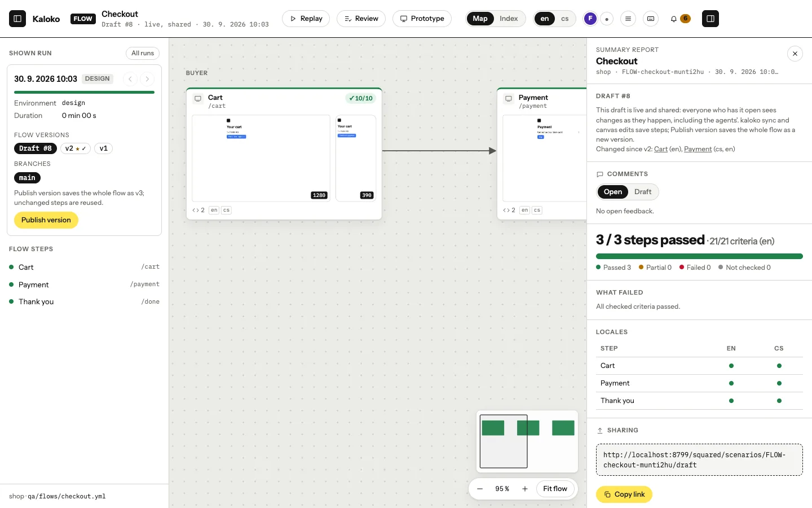
Task: Click the Publish version button
Action: point(46,220)
